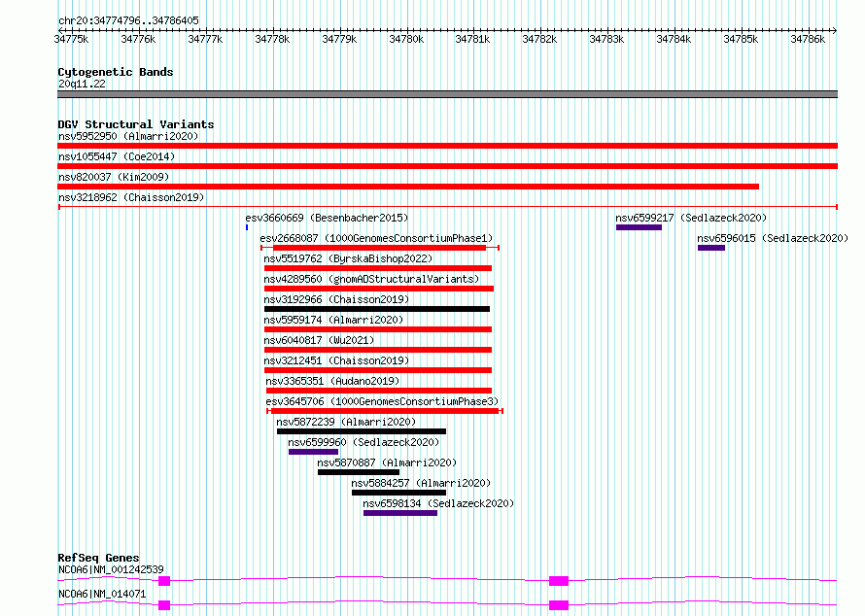The width and height of the screenshot is (865, 616).
Task: Click the 20q11.22 band label
Action: coord(82,84)
